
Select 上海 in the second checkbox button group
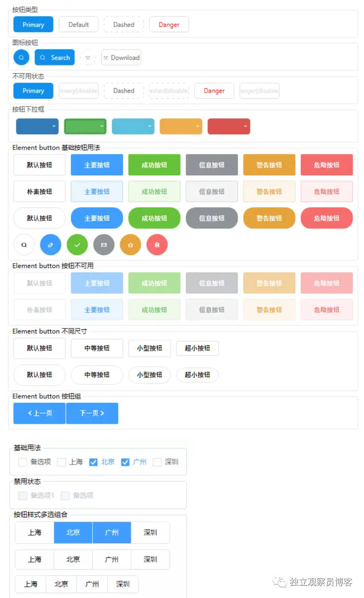pyautogui.click(x=34, y=560)
